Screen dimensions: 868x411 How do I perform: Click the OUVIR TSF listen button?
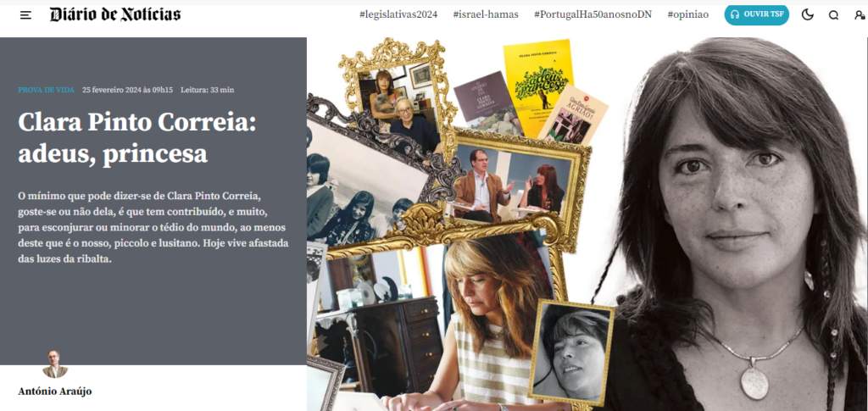757,14
